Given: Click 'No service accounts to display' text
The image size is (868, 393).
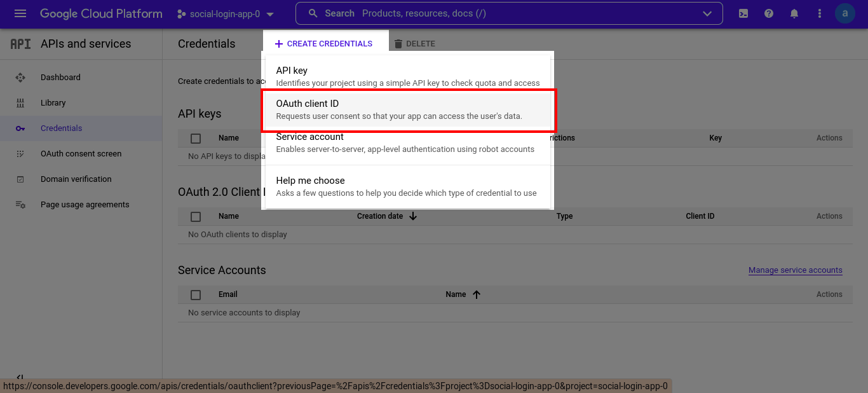Looking at the screenshot, I should coord(244,313).
